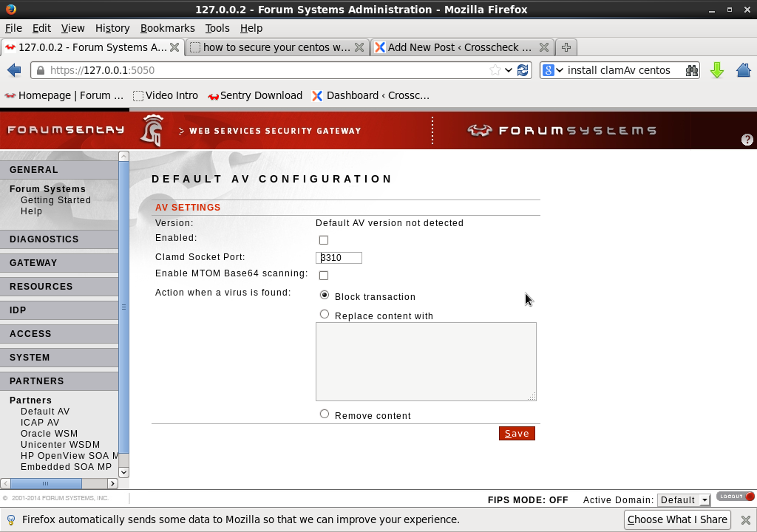This screenshot has height=532, width=757.
Task: Click the reload page icon
Action: tap(523, 70)
